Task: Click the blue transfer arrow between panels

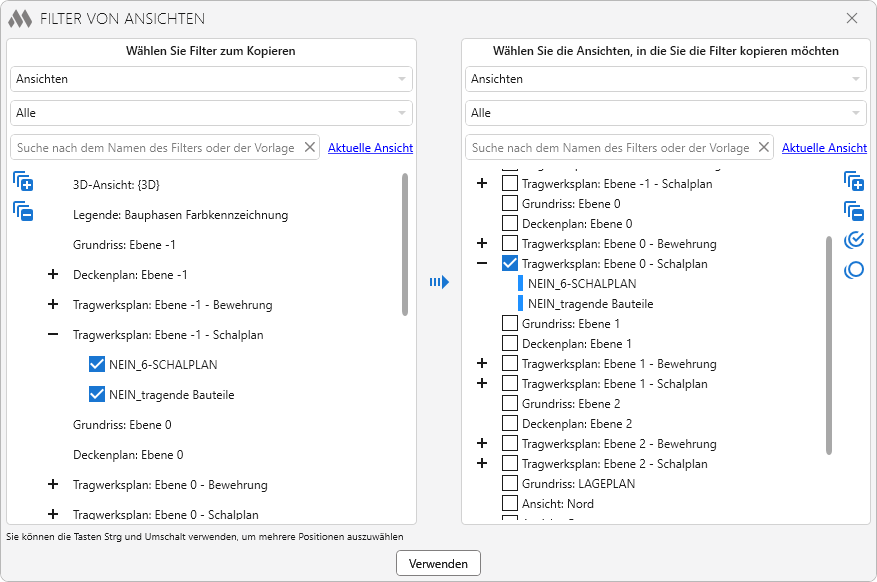Action: (x=438, y=283)
